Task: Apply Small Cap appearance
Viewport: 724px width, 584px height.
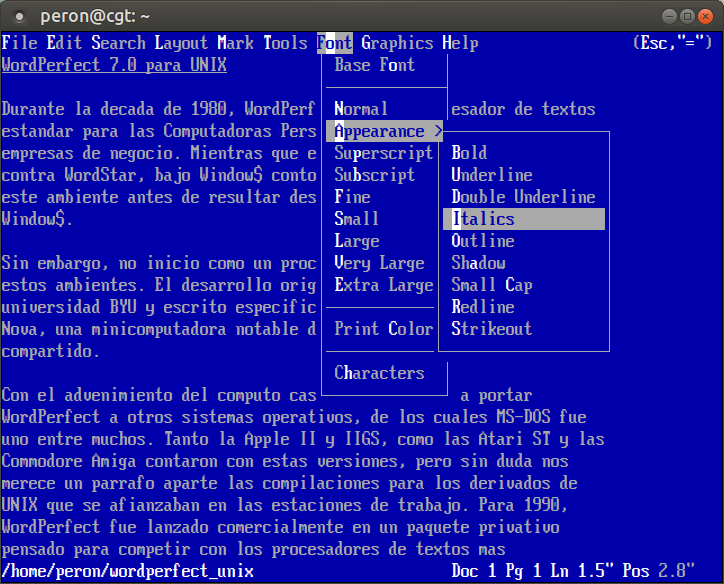Action: tap(492, 285)
